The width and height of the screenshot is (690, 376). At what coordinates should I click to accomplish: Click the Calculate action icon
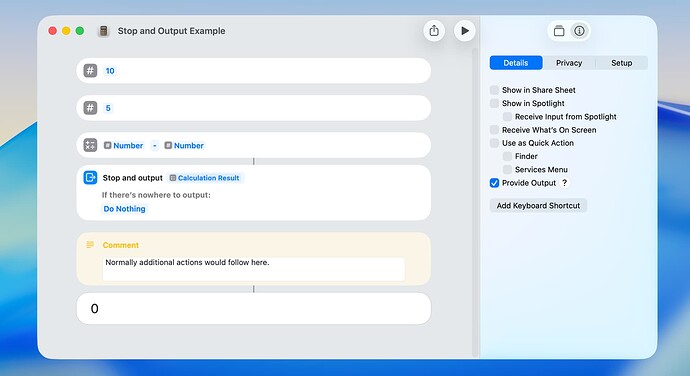[90, 145]
